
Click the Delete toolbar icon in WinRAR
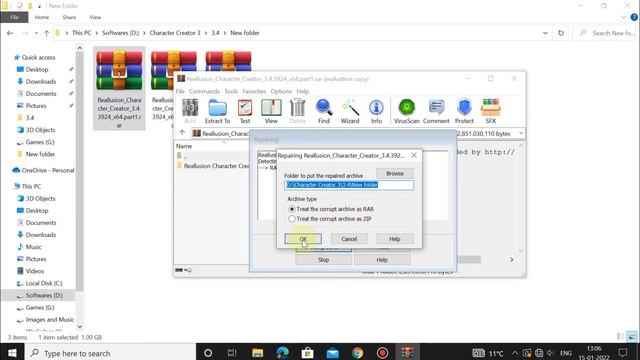298,111
